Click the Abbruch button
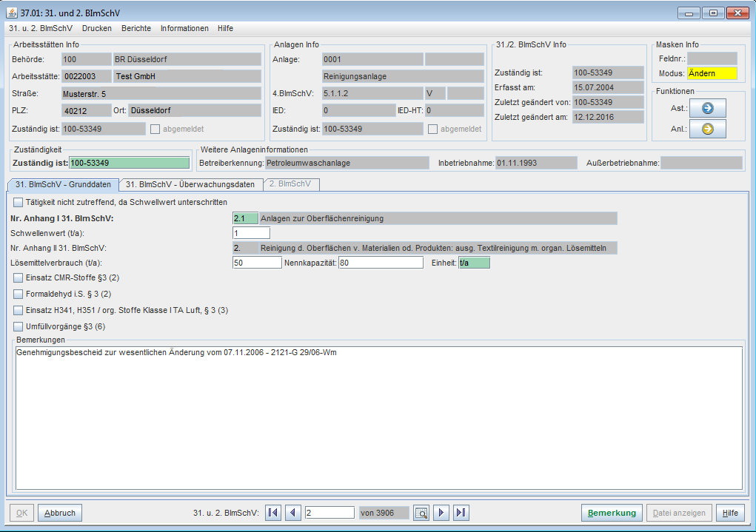Screen dimensions: 756x532 coord(60,513)
